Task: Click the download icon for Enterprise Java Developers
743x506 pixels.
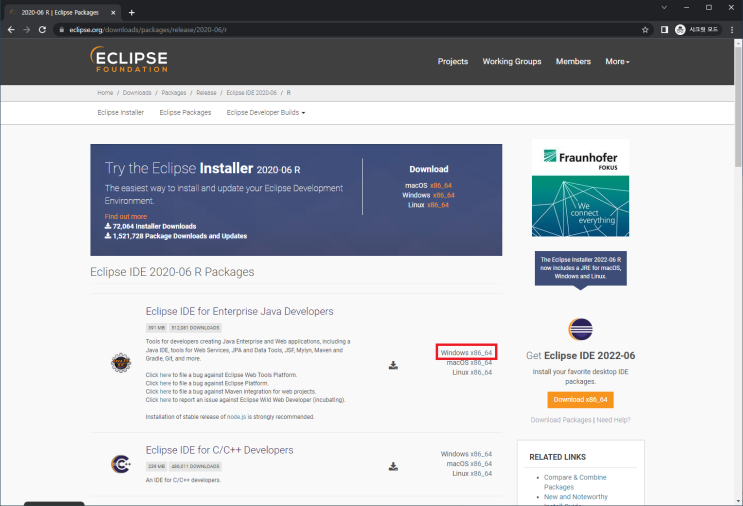Action: (393, 365)
